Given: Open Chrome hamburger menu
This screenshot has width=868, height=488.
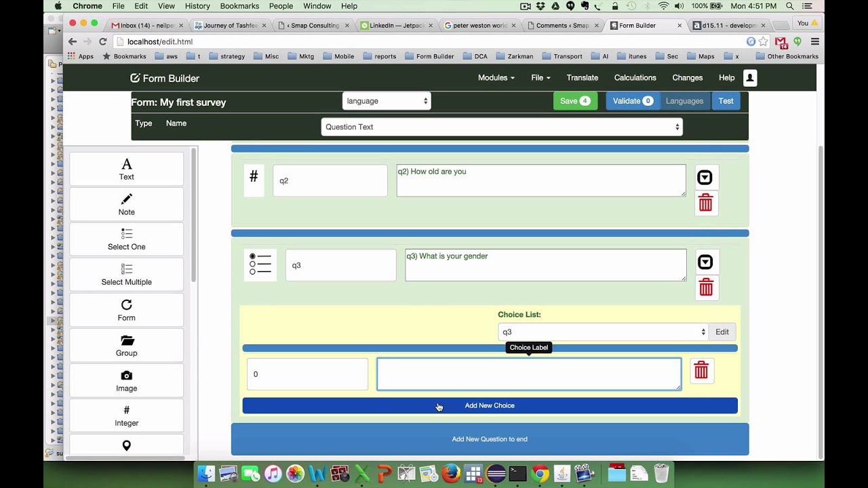Looking at the screenshot, I should pyautogui.click(x=815, y=41).
